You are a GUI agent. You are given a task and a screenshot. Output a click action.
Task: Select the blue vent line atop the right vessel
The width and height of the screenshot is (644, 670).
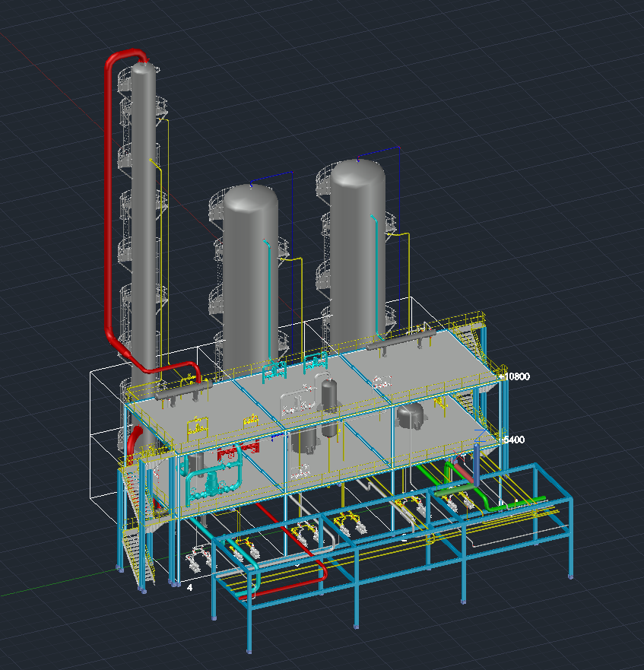pos(379,154)
